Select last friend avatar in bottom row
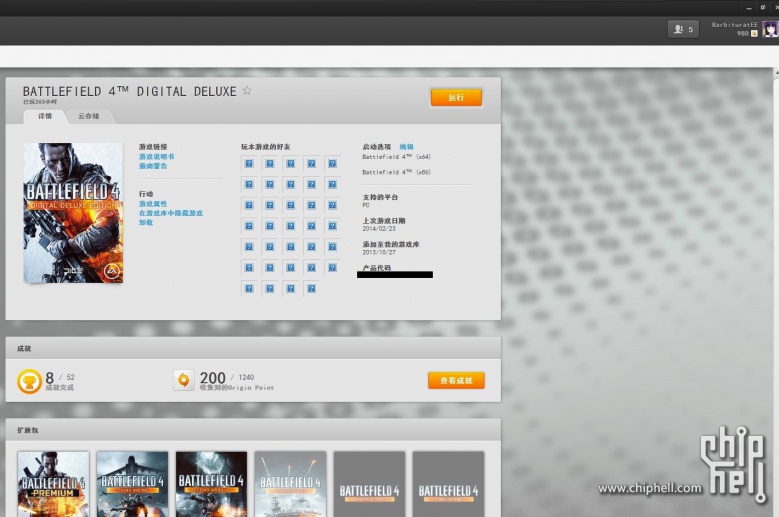The width and height of the screenshot is (779, 517). coord(312,288)
